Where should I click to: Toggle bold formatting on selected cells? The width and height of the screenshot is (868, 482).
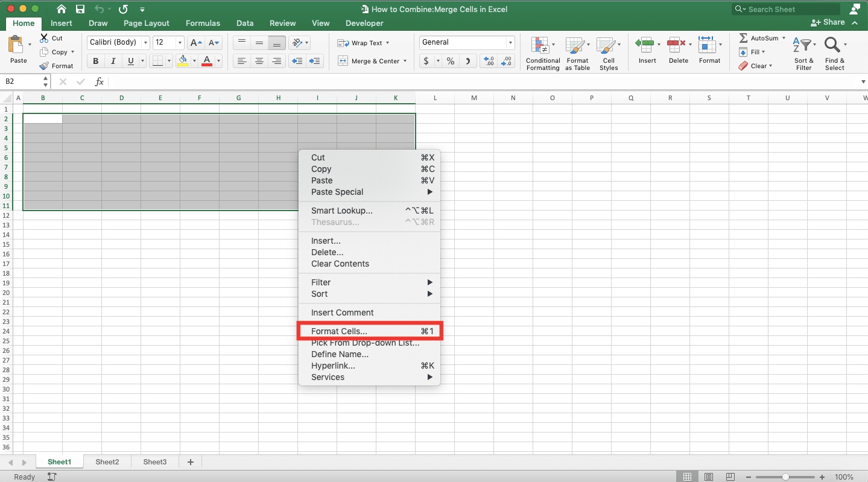click(95, 60)
